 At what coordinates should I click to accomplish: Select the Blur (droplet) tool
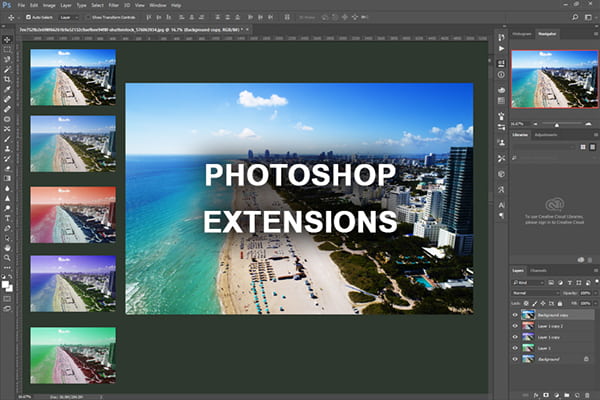7,188
